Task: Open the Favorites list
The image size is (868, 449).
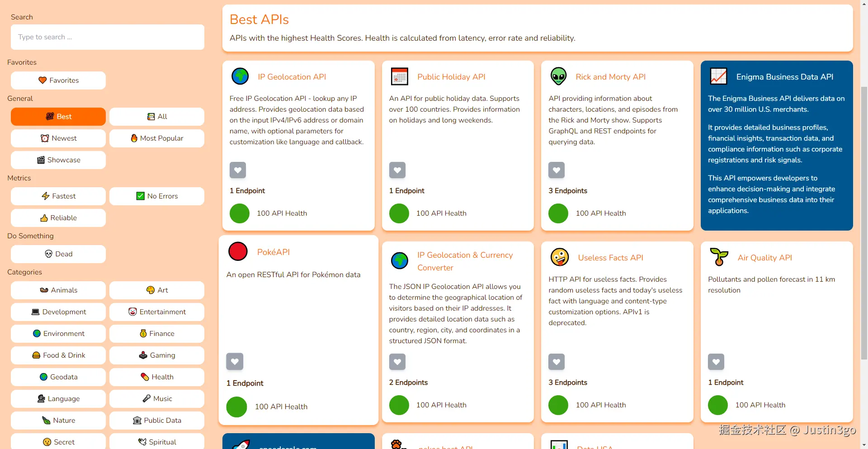Action: click(58, 80)
